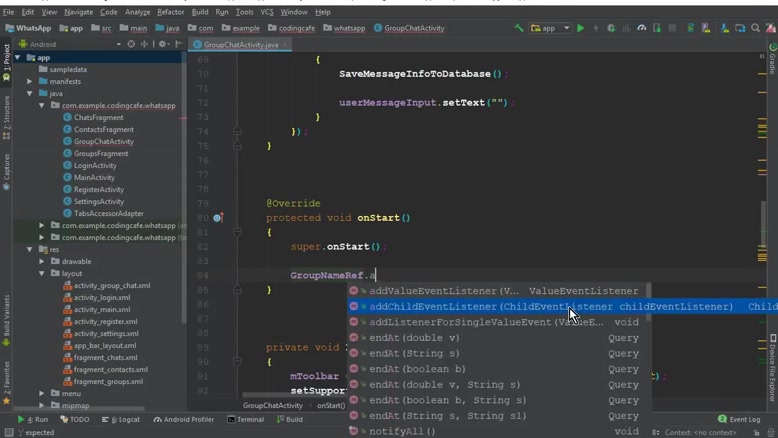The image size is (778, 438).
Task: Expand the manifests folder
Action: click(30, 81)
